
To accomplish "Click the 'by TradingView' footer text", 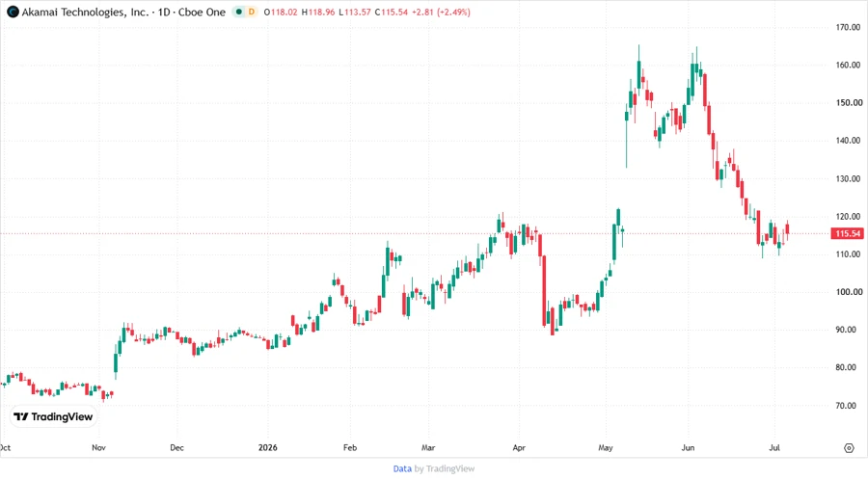I will click(x=445, y=469).
